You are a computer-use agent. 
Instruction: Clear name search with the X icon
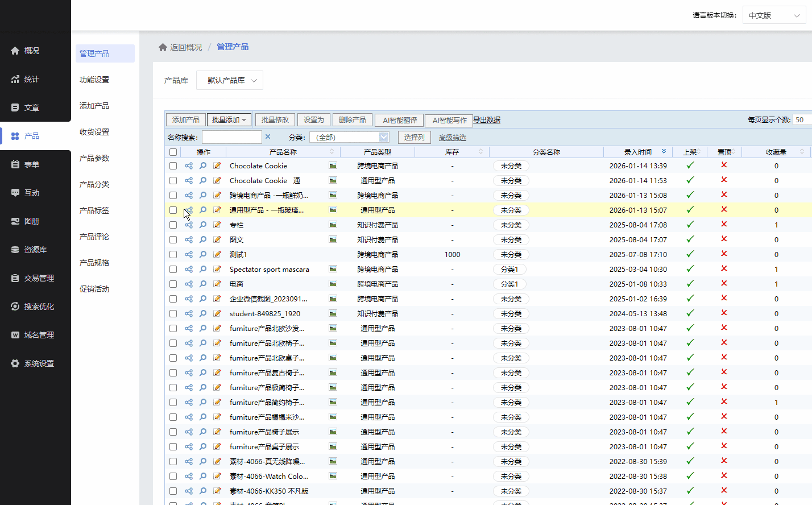(x=268, y=137)
